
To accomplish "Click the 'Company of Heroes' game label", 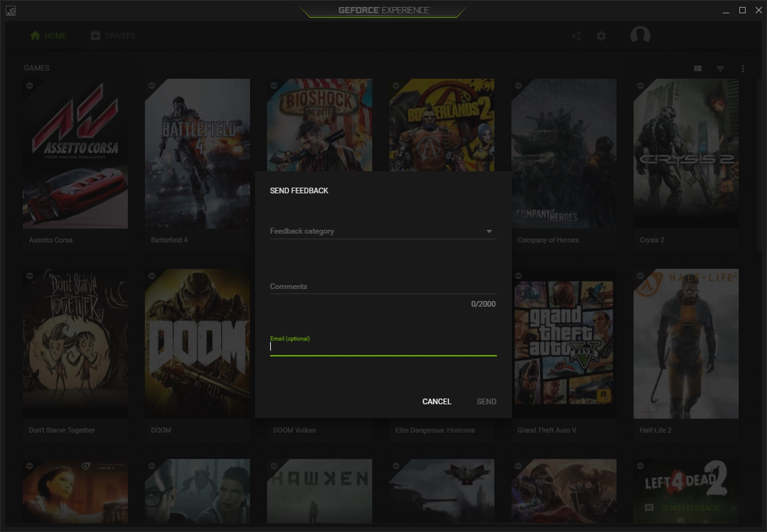I will (548, 240).
